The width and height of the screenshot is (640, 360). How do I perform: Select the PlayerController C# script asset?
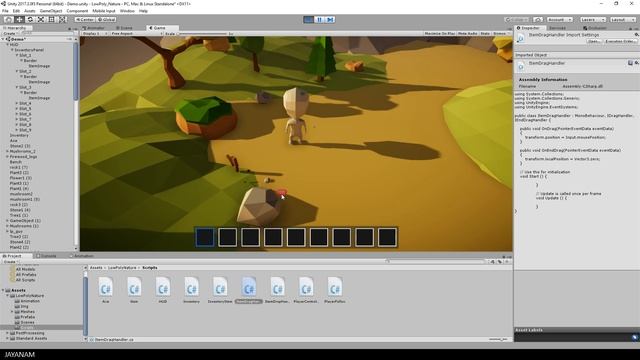(x=306, y=289)
